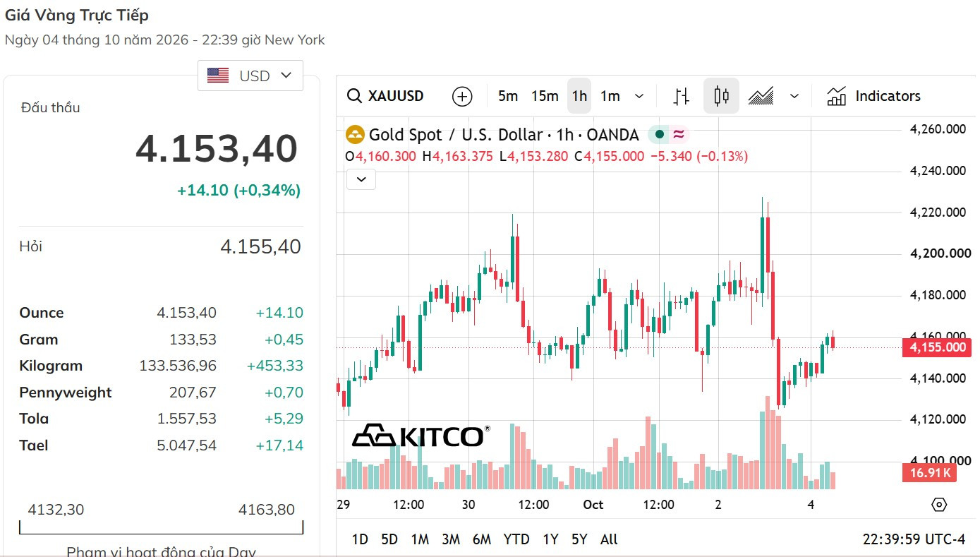Image resolution: width=980 pixels, height=557 pixels.
Task: Open the USD currency selector
Action: [250, 76]
